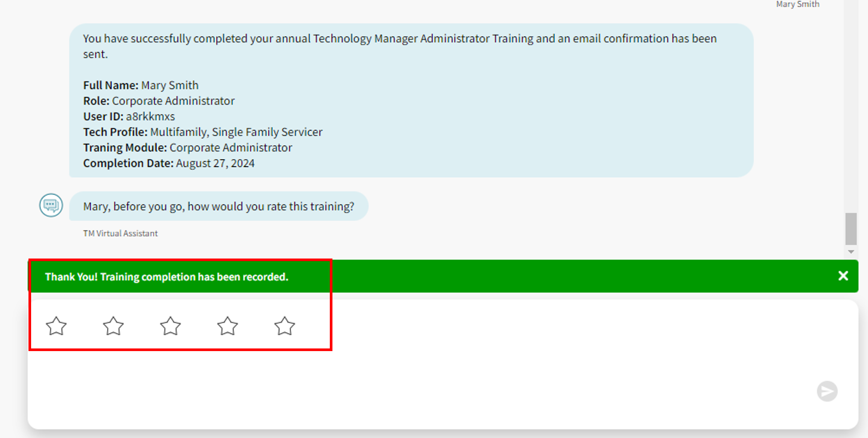Click the TM Virtual Assistant chat avatar
The height and width of the screenshot is (438, 868).
click(51, 205)
